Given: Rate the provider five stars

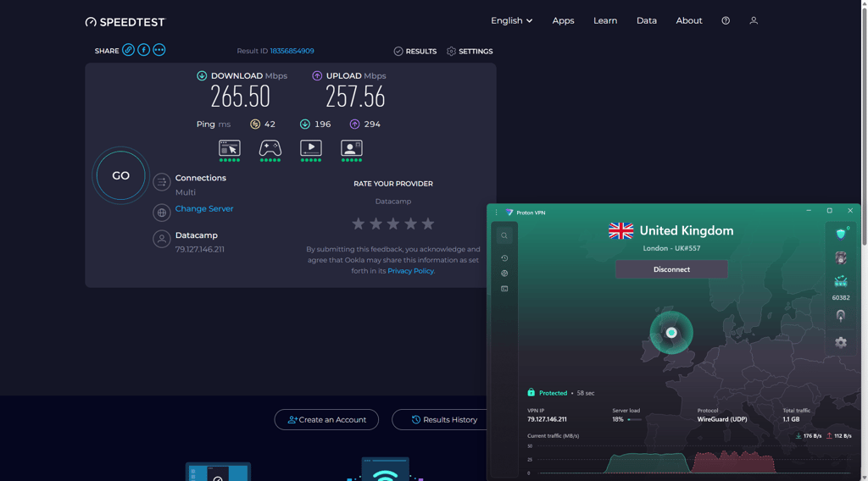Looking at the screenshot, I should [x=428, y=224].
